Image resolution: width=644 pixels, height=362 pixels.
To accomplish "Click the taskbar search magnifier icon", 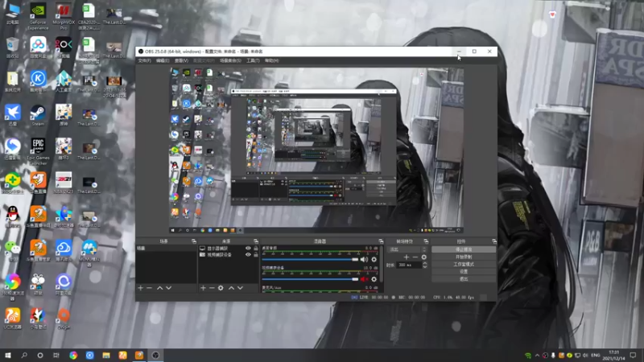I will click(x=24, y=355).
